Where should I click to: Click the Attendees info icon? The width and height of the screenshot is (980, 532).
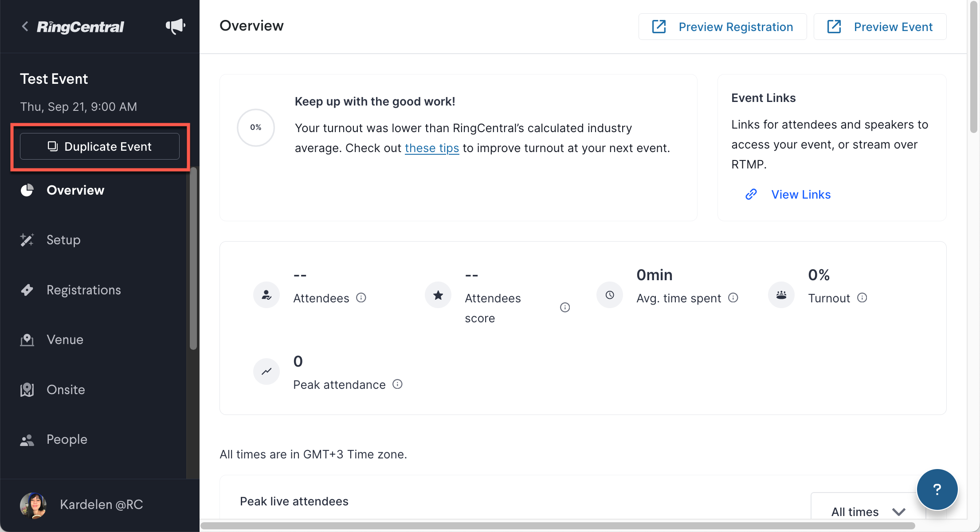coord(361,297)
